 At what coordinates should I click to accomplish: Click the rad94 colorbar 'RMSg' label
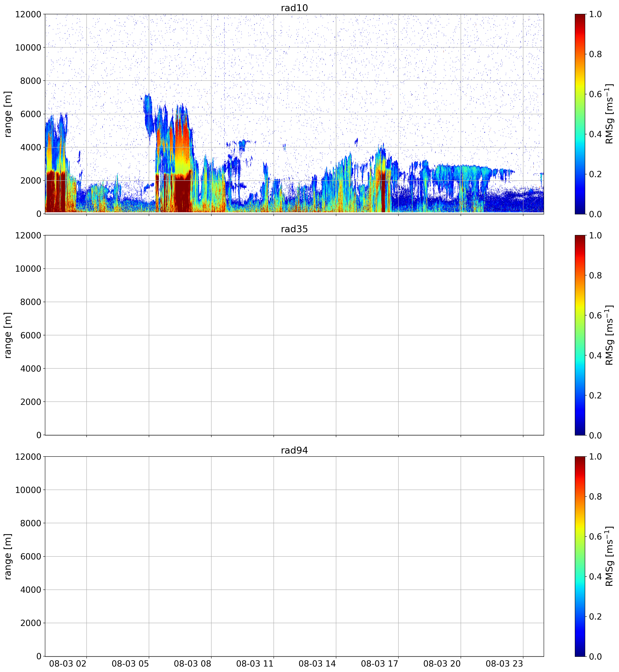609,556
